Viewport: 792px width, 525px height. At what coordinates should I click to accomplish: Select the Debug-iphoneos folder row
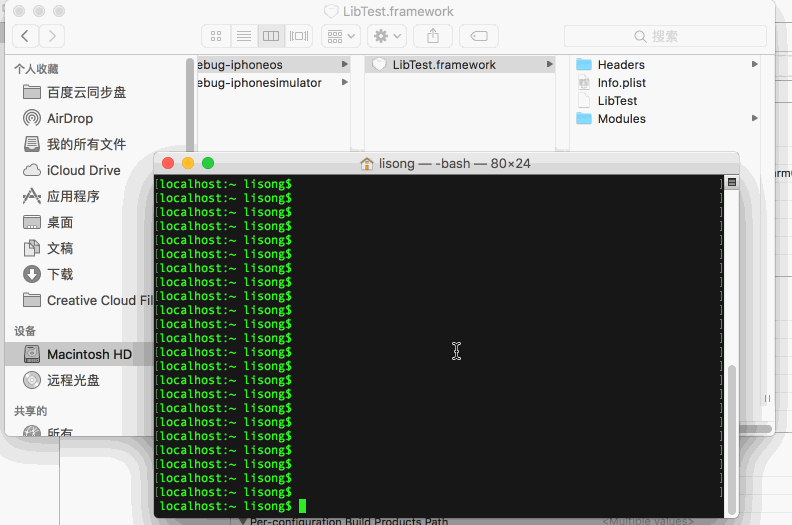pyautogui.click(x=273, y=65)
